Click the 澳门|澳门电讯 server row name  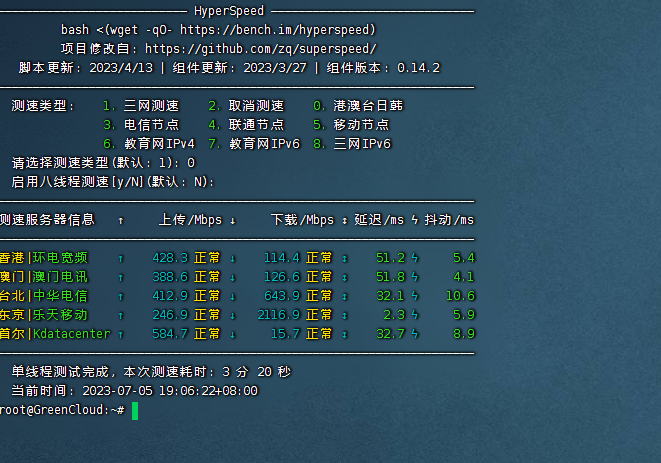click(x=44, y=277)
